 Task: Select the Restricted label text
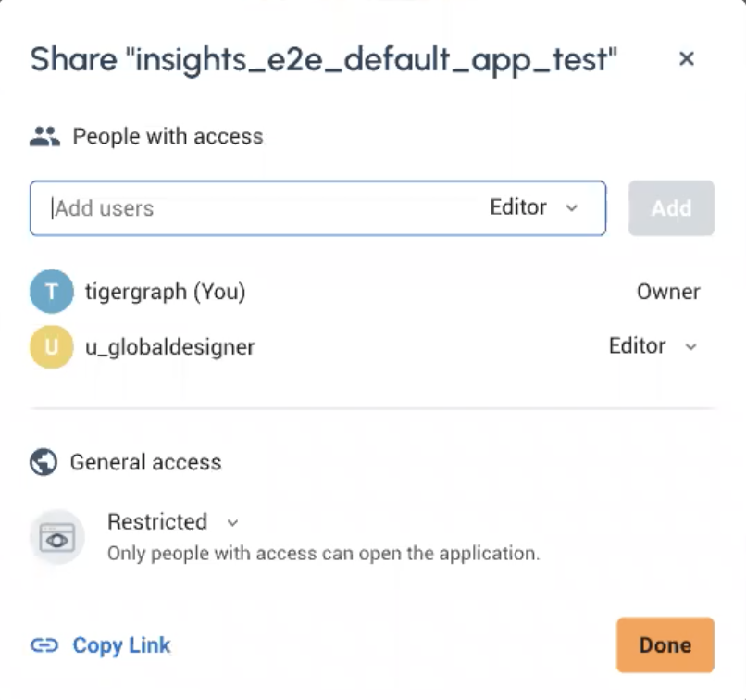[x=157, y=521]
